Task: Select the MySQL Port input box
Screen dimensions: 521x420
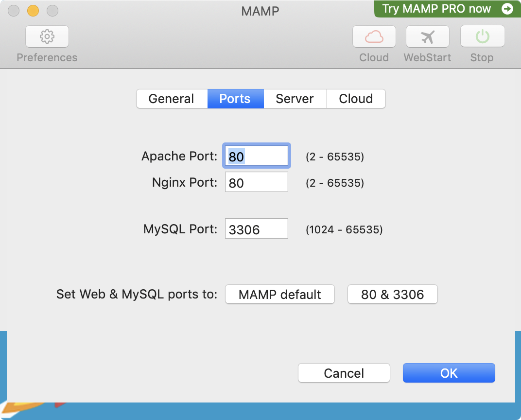Action: 257,229
